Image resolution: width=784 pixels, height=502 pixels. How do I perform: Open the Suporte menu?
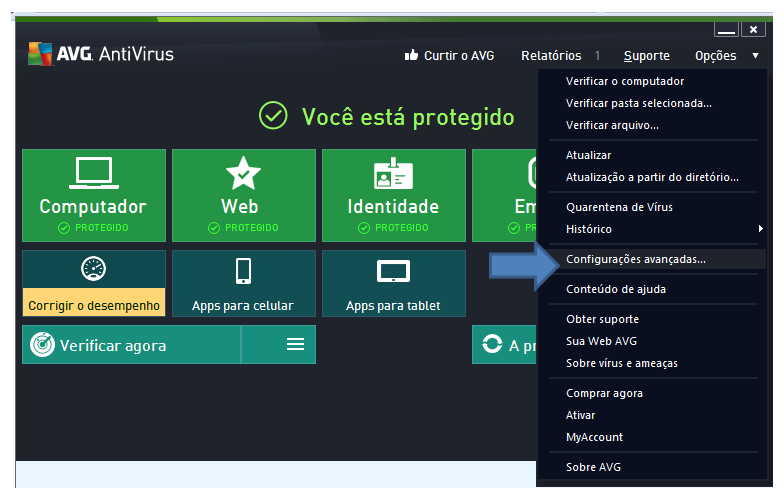pyautogui.click(x=646, y=56)
